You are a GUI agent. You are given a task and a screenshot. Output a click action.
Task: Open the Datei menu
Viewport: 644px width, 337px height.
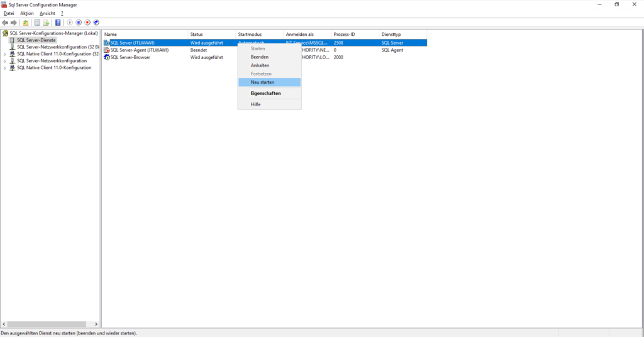click(x=9, y=14)
